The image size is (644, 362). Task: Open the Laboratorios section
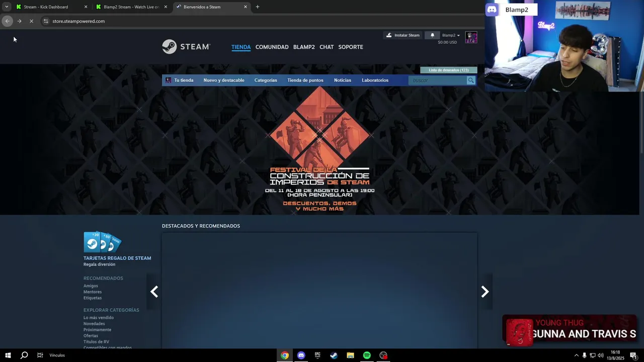(375, 80)
